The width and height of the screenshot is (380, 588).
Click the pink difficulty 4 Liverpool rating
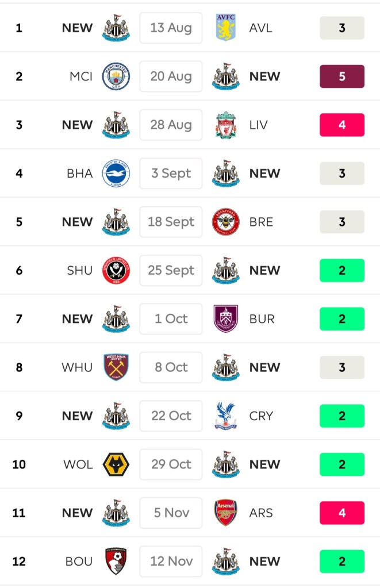(x=342, y=125)
